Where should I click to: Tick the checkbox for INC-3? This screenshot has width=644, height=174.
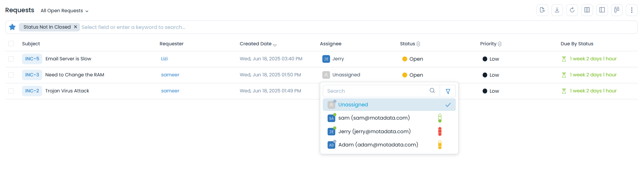click(x=11, y=75)
